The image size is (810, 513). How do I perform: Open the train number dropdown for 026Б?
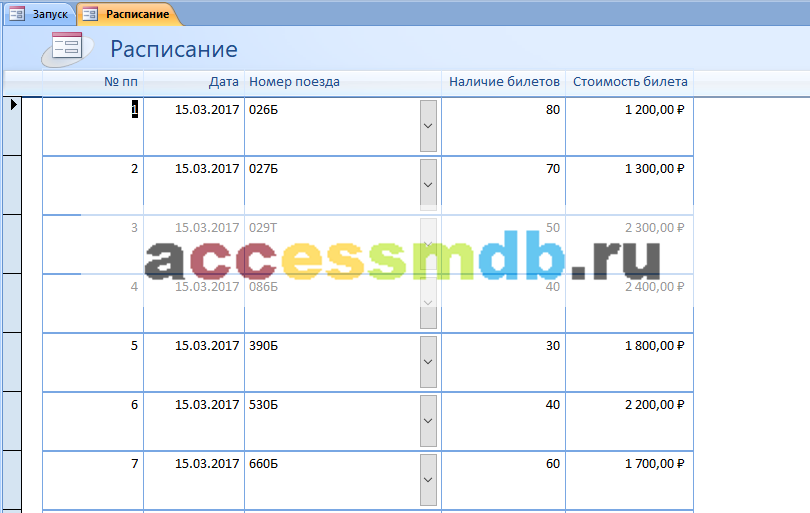point(428,126)
